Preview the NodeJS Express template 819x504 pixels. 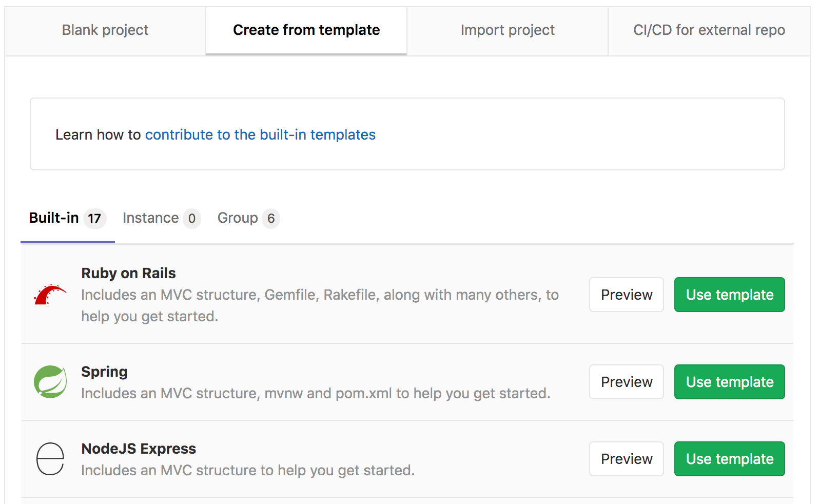coord(626,459)
